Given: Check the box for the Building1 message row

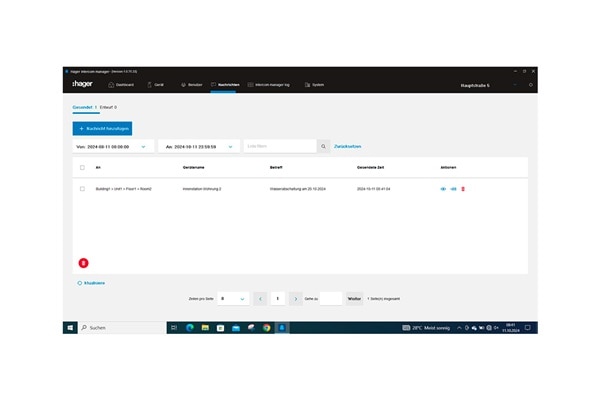Looking at the screenshot, I should [x=82, y=189].
